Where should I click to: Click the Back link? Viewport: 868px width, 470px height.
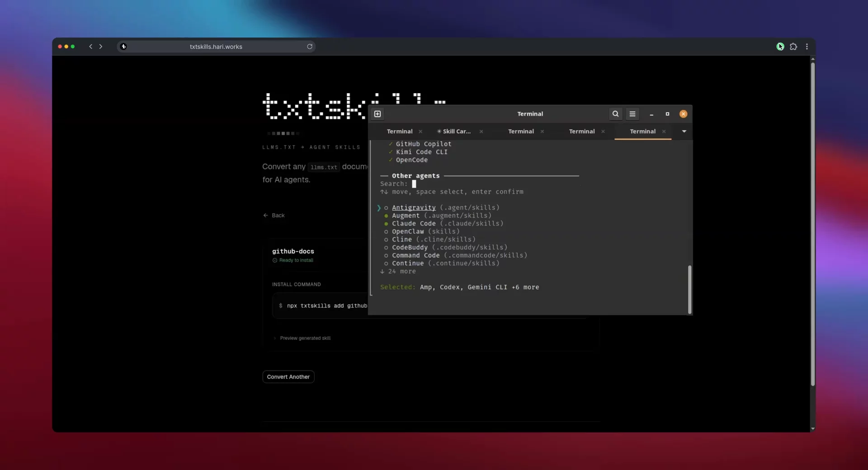[x=274, y=216]
